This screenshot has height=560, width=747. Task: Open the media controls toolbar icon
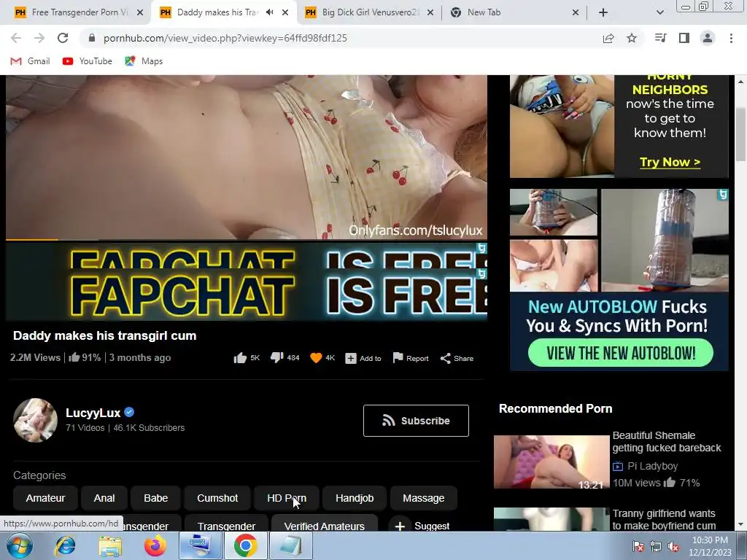tap(660, 38)
